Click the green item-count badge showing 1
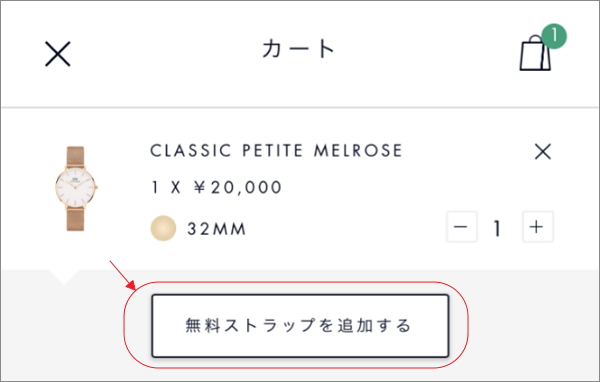 coord(554,36)
